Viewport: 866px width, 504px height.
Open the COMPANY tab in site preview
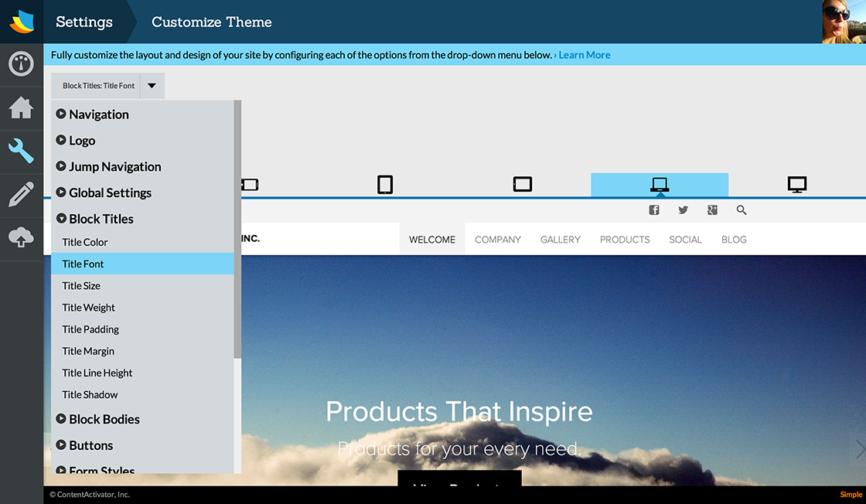(498, 240)
